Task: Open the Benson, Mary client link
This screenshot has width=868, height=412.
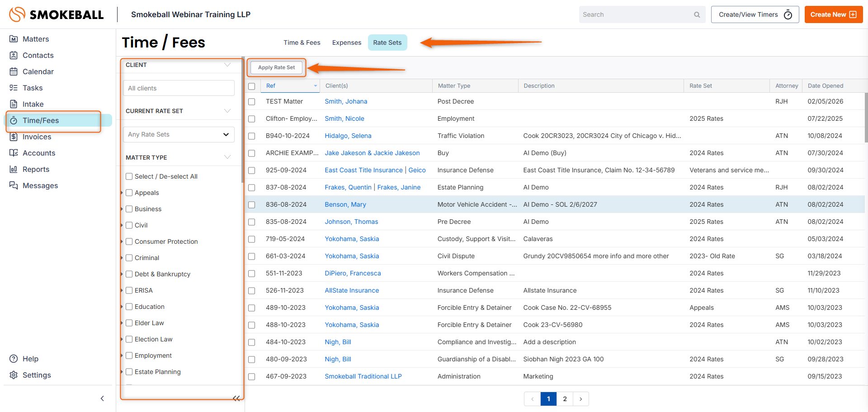Action: [345, 204]
